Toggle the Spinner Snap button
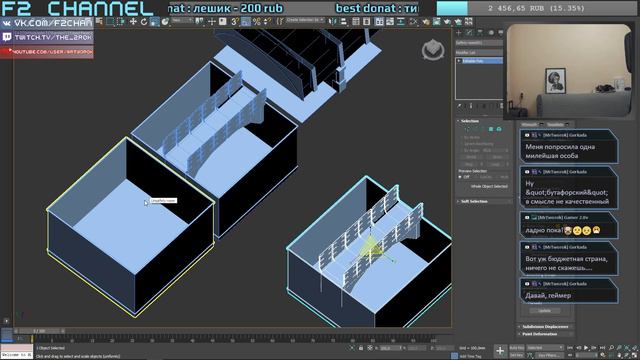The width and height of the screenshot is (640, 360). pyautogui.click(x=267, y=22)
